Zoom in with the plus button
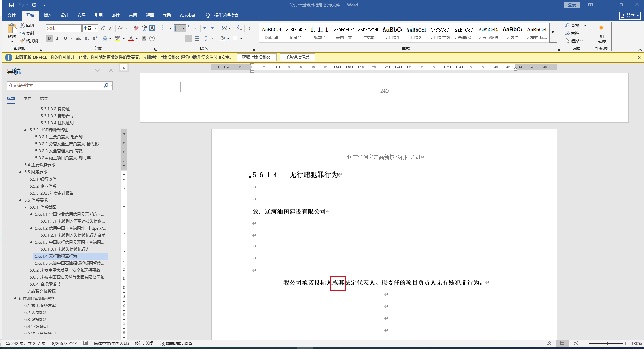 pos(625,343)
